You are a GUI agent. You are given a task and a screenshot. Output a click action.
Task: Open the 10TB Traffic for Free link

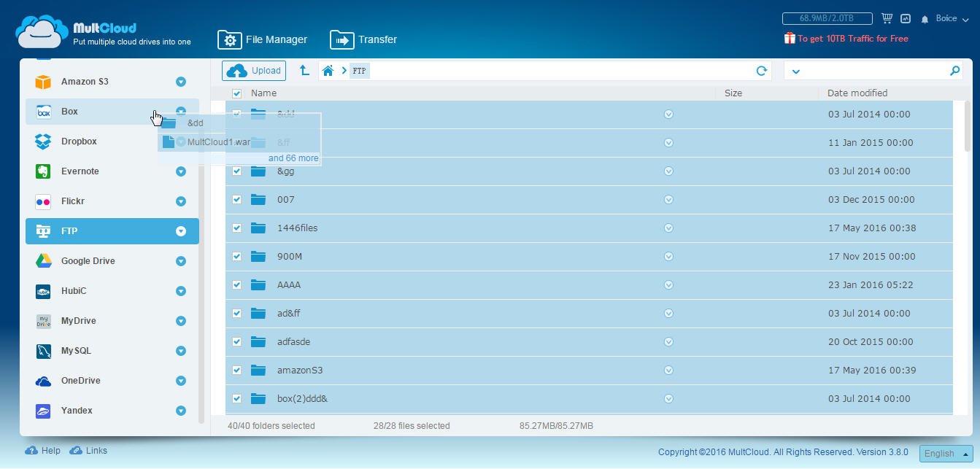(x=852, y=39)
